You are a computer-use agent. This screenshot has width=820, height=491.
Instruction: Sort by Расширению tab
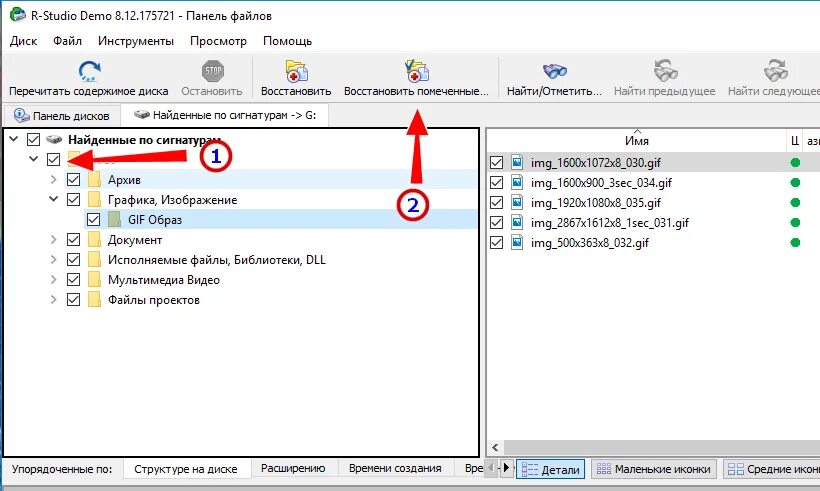(293, 469)
